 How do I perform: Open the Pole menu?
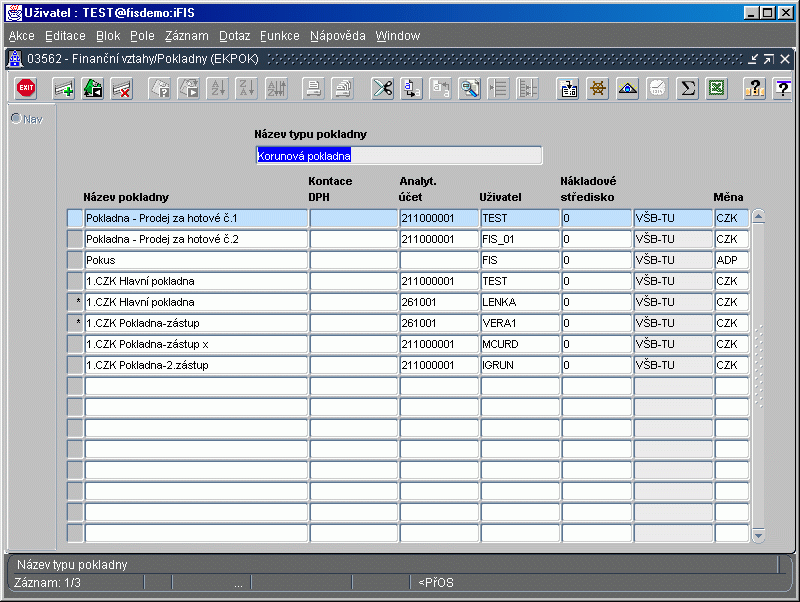click(142, 36)
